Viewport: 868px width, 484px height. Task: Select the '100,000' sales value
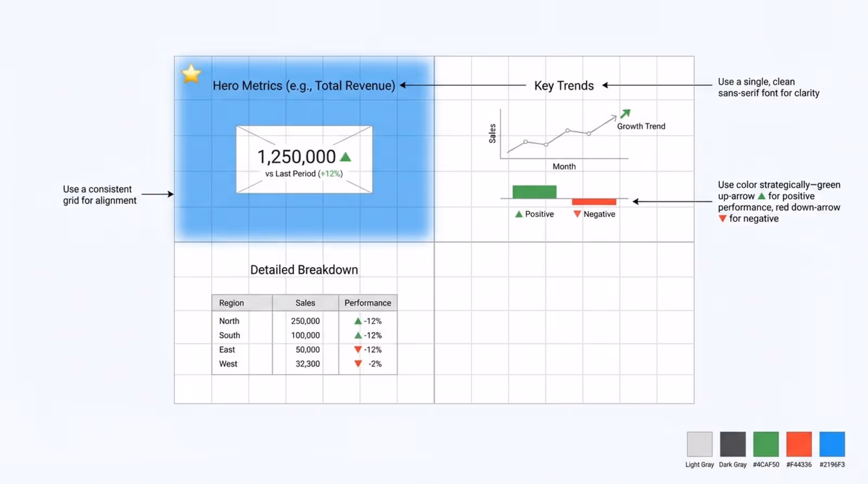pyautogui.click(x=305, y=335)
